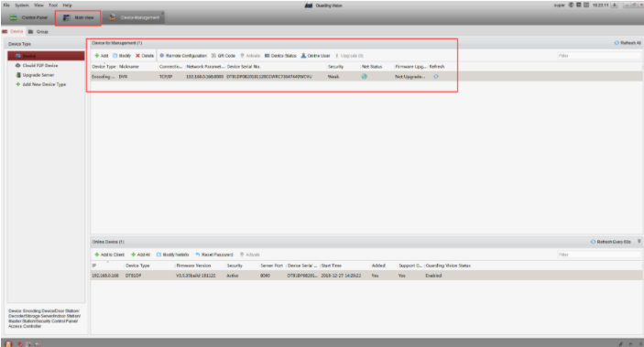Image resolution: width=644 pixels, height=347 pixels.
Task: Select the Device sub-tab
Action: coord(13,32)
